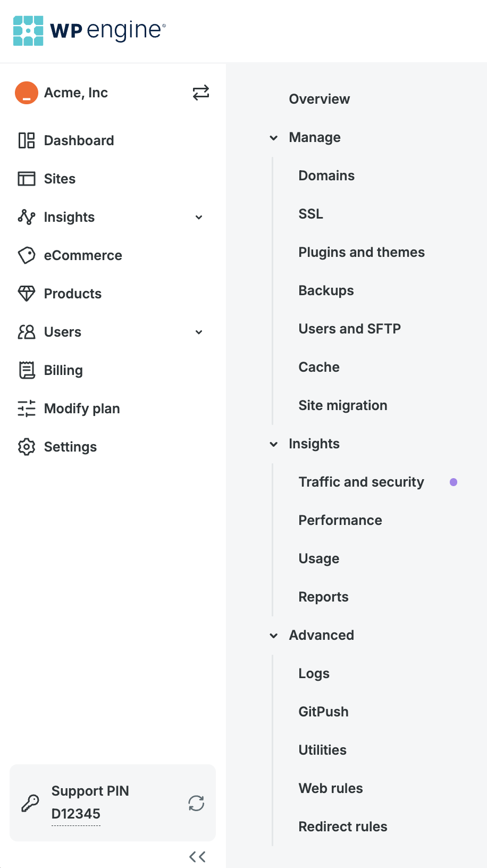Click the WP Engine logo

tap(89, 31)
